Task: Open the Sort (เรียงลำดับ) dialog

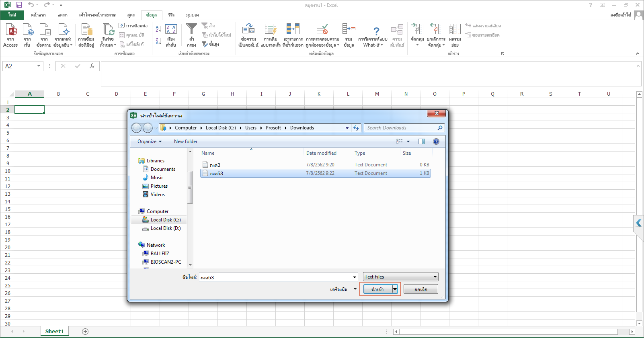Action: pos(171,35)
